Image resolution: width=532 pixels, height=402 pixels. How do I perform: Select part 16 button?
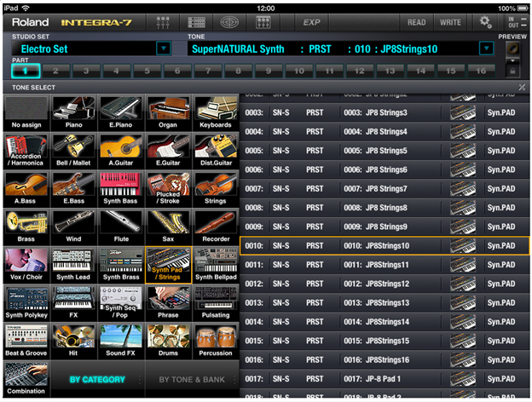tap(481, 71)
